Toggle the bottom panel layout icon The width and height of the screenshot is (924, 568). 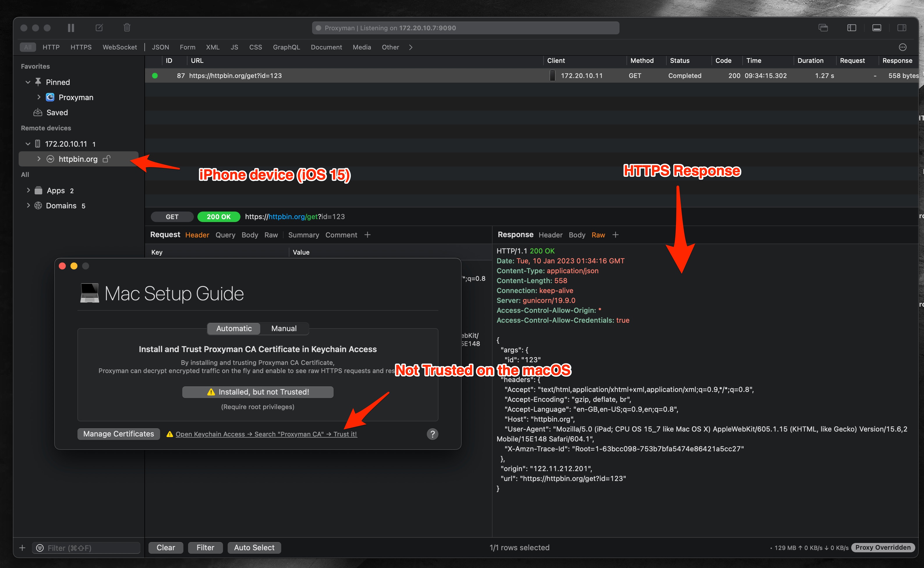pyautogui.click(x=877, y=28)
